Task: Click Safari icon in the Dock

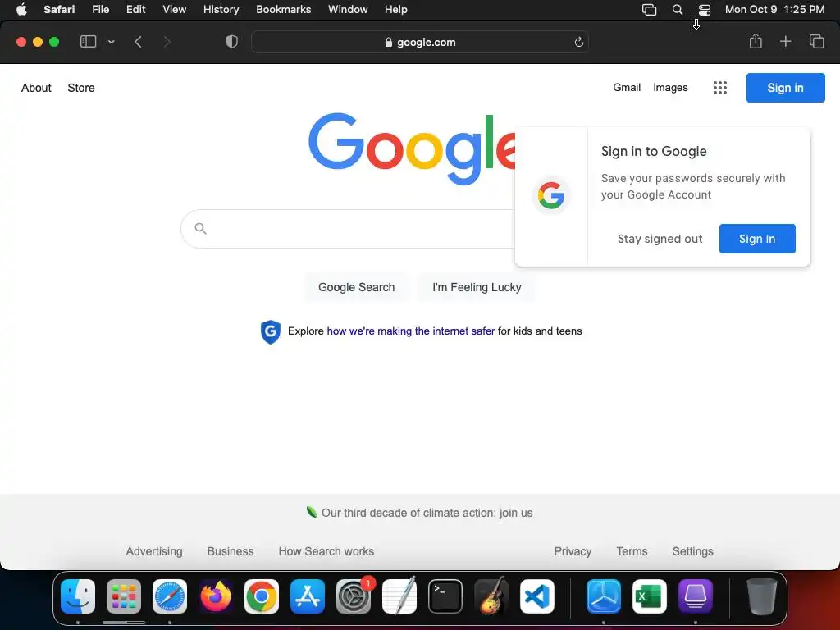Action: (x=170, y=596)
